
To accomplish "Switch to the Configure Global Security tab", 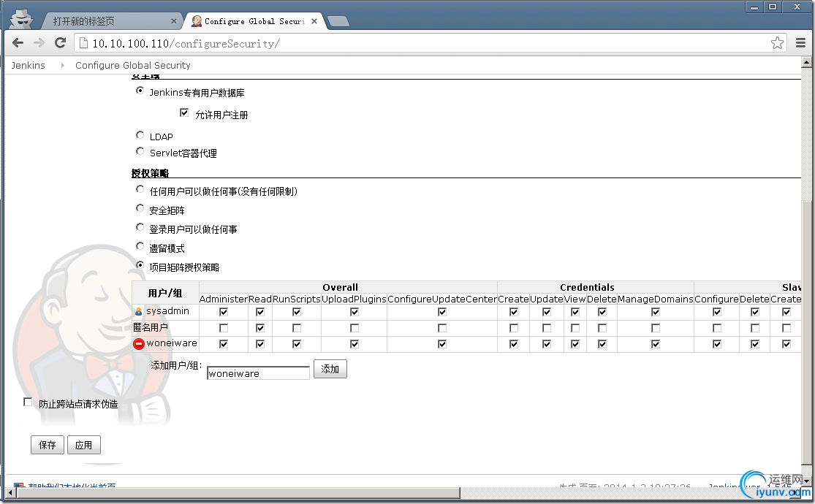I will [x=254, y=21].
